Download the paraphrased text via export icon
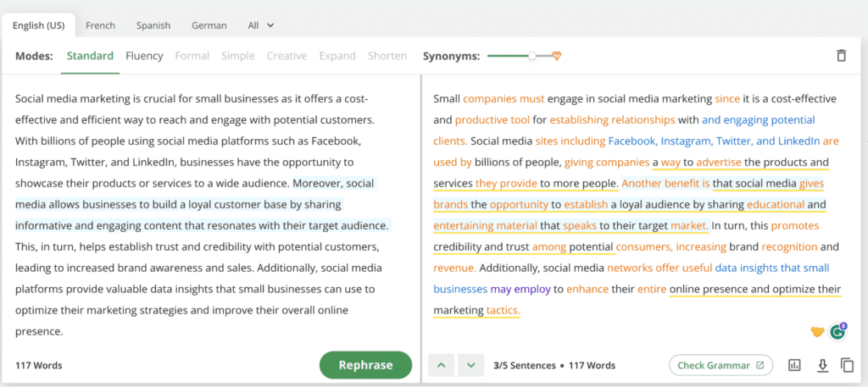Image resolution: width=868 pixels, height=387 pixels. click(x=822, y=365)
